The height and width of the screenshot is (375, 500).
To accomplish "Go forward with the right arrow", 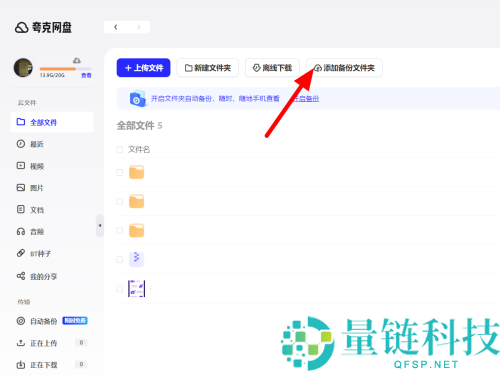I will tap(139, 27).
